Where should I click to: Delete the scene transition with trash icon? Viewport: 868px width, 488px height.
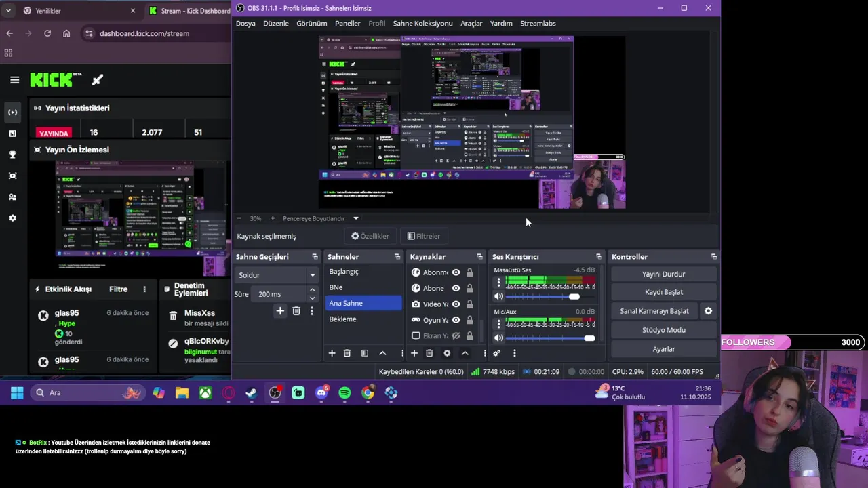tap(296, 311)
